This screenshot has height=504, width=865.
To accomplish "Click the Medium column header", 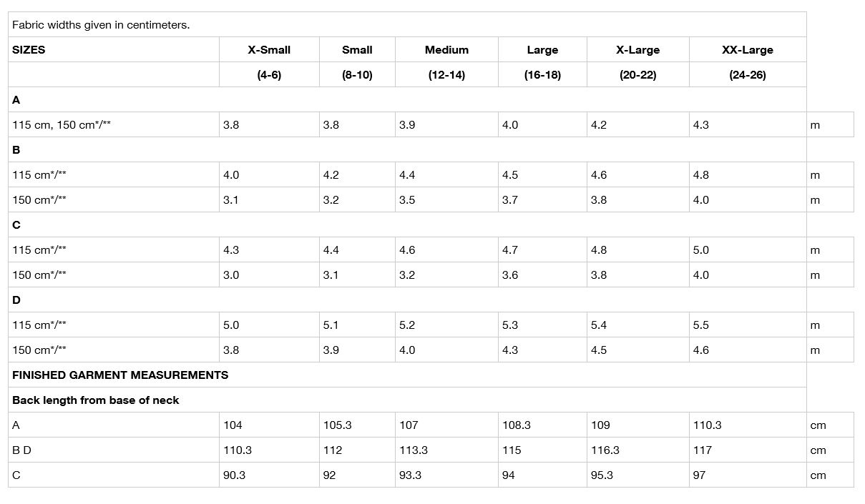I will (446, 50).
